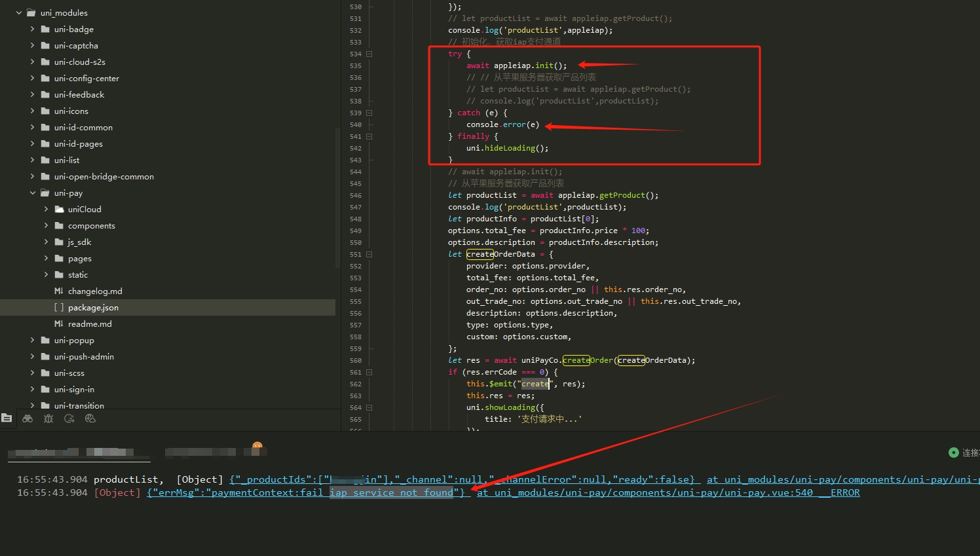Expand the uni-captcha folder chevron
This screenshot has width=980, height=556.
click(32, 45)
